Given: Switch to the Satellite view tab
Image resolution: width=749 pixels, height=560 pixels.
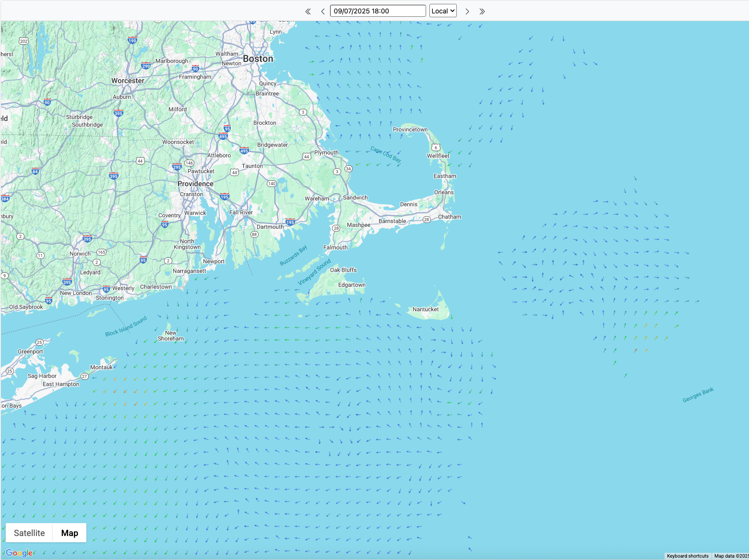Looking at the screenshot, I should click(x=28, y=533).
